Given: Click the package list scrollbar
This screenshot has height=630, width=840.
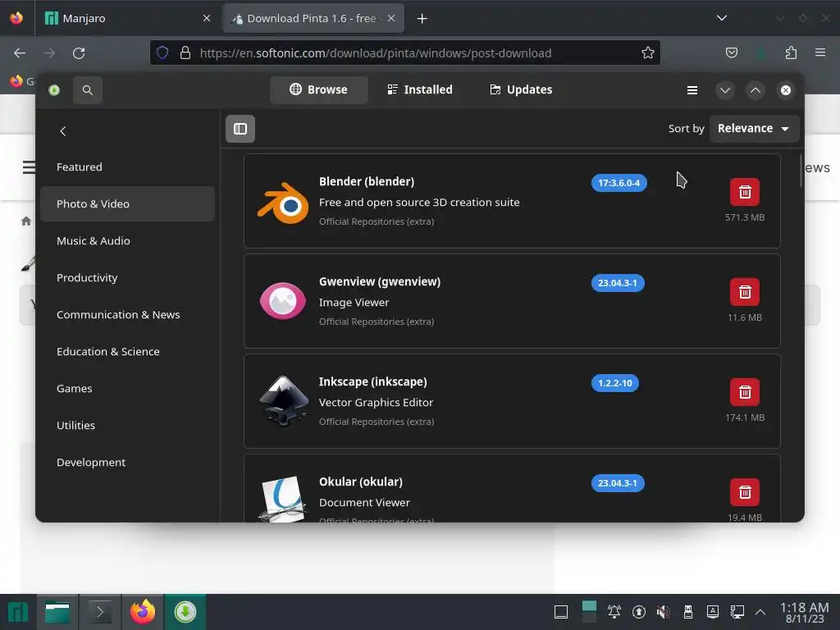Looking at the screenshot, I should [x=801, y=171].
